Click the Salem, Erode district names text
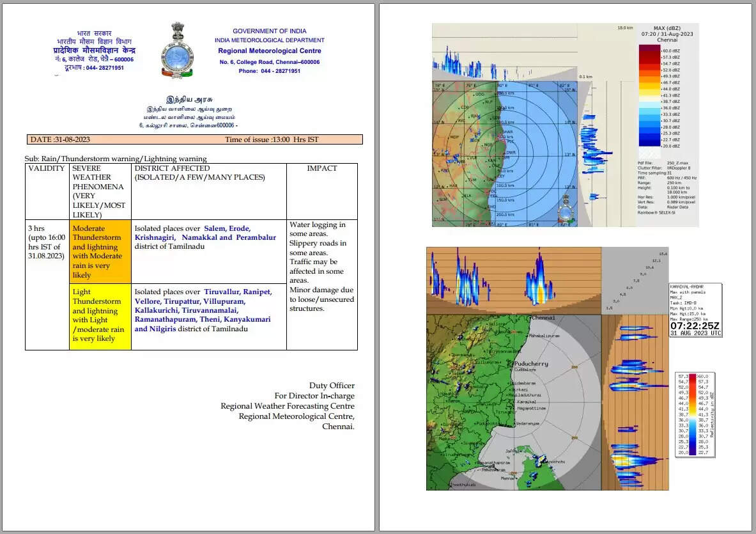 pyautogui.click(x=227, y=228)
